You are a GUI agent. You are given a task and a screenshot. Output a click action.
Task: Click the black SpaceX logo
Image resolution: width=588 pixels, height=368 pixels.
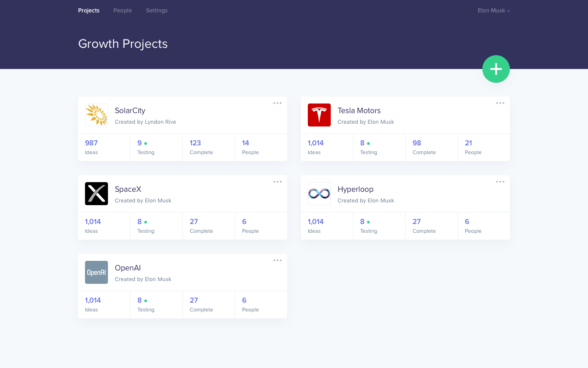[x=96, y=194]
